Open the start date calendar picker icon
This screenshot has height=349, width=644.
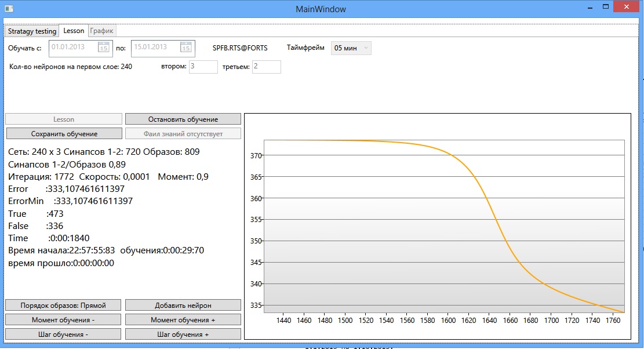[x=104, y=48]
